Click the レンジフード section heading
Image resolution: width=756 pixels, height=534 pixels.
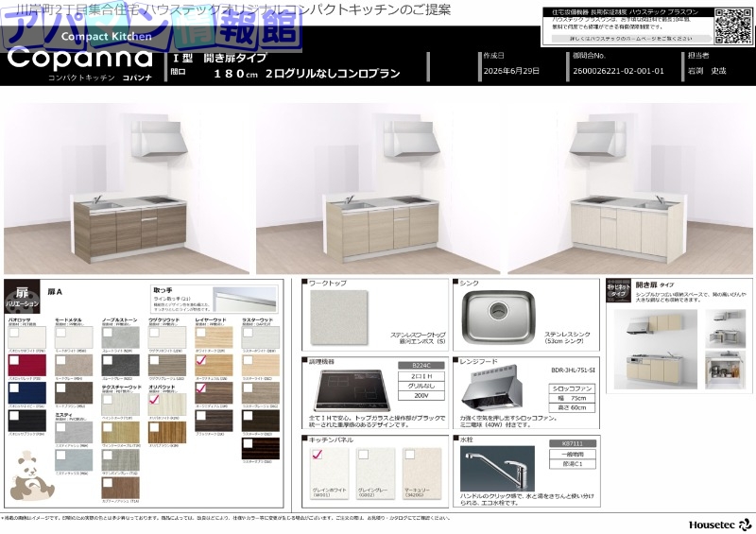pos(478,361)
